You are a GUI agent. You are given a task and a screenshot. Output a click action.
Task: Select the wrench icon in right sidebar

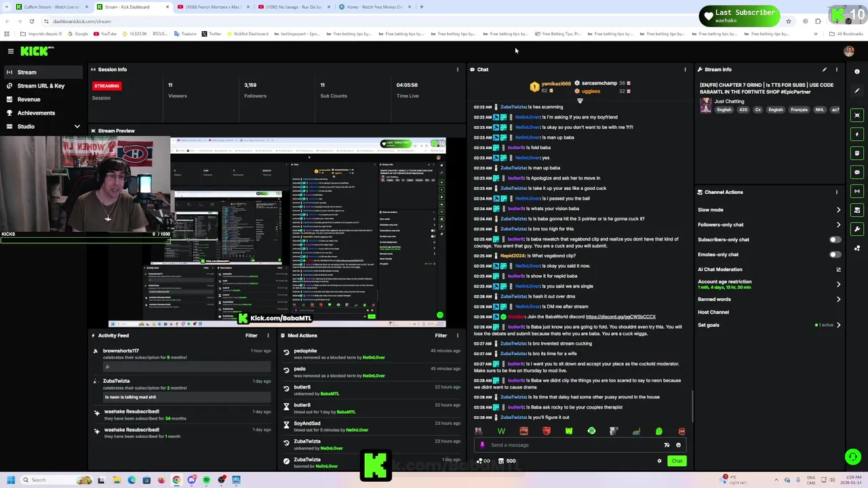pos(857,229)
